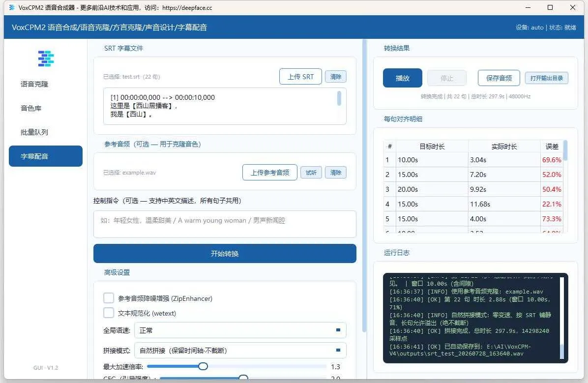
Task: Select the 字幕配音 sidebar item
Action: pos(46,156)
